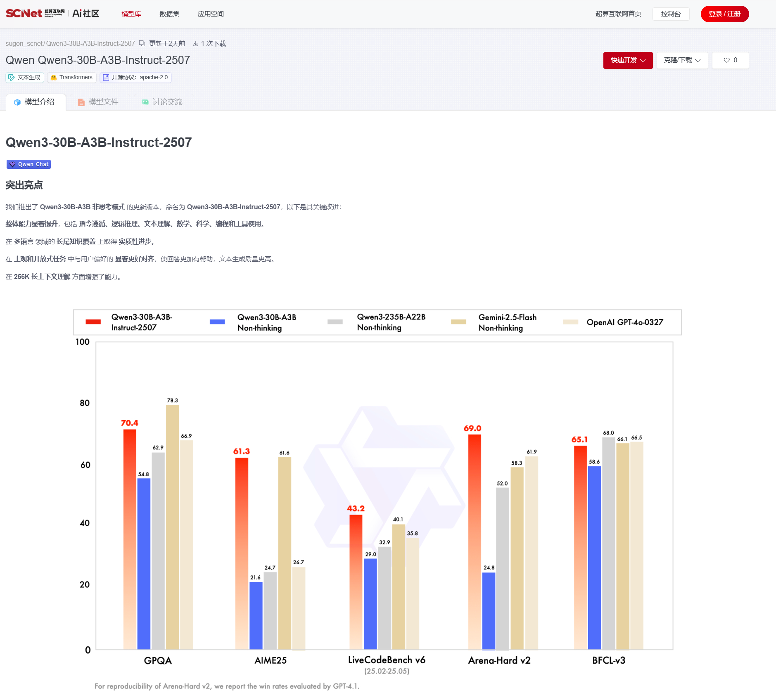This screenshot has height=700, width=776.
Task: Click the BFCL-v3 axis label
Action: [609, 660]
